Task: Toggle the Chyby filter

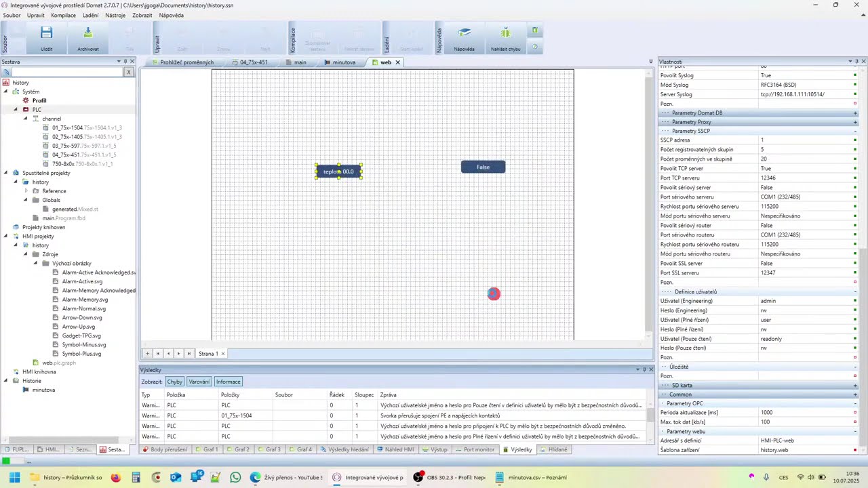Action: pos(174,382)
